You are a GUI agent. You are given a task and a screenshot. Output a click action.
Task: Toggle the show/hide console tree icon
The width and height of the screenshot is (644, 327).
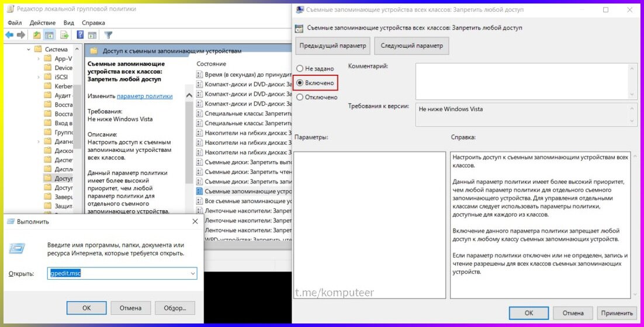coord(49,35)
